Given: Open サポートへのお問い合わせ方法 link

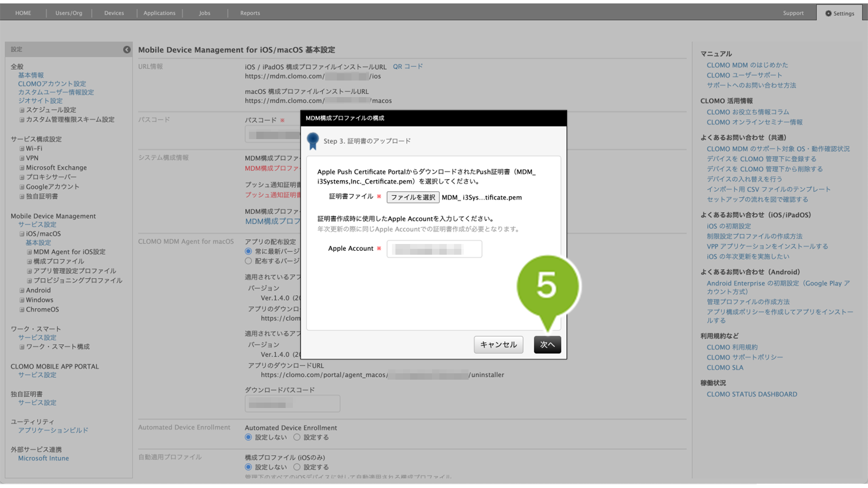Looking at the screenshot, I should (751, 85).
